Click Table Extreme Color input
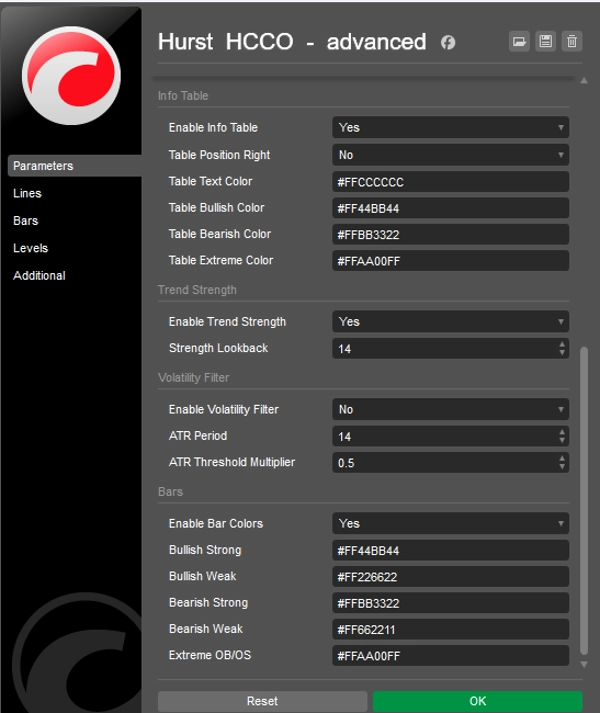 coord(450,261)
